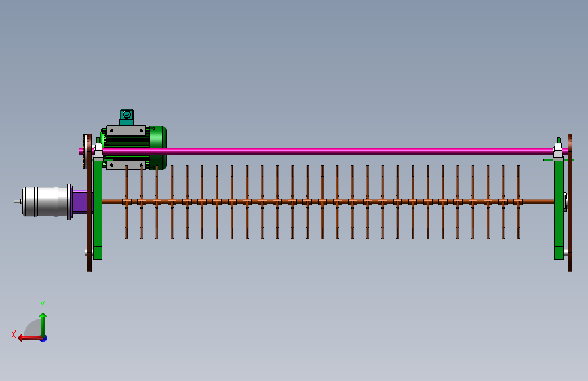Select the upper gray motor mounting bracket

click(x=126, y=130)
